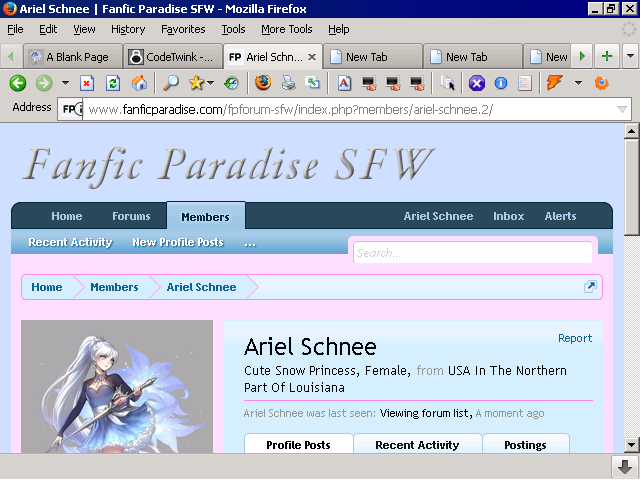The width and height of the screenshot is (640, 480).
Task: Open search with the magnifying glass icon
Action: pyautogui.click(x=171, y=83)
